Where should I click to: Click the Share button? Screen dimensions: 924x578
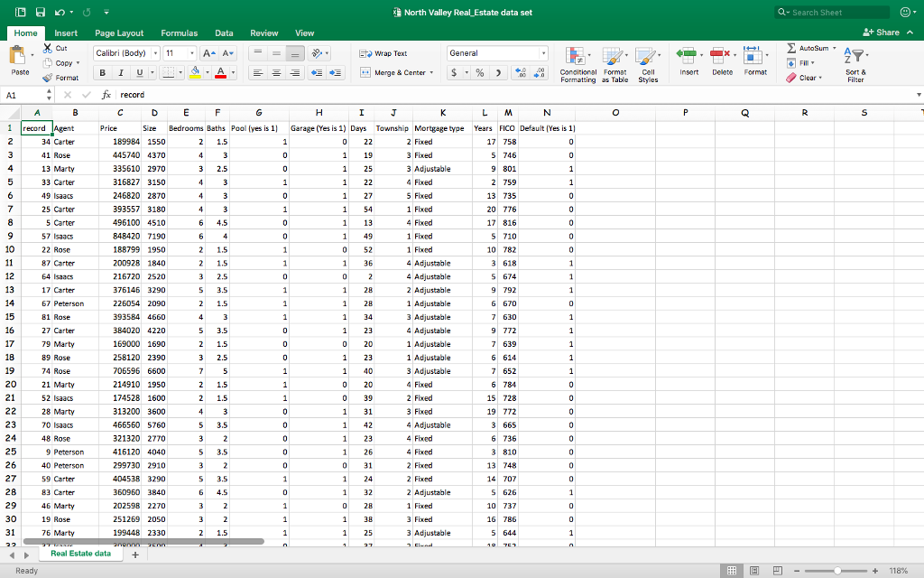point(881,33)
